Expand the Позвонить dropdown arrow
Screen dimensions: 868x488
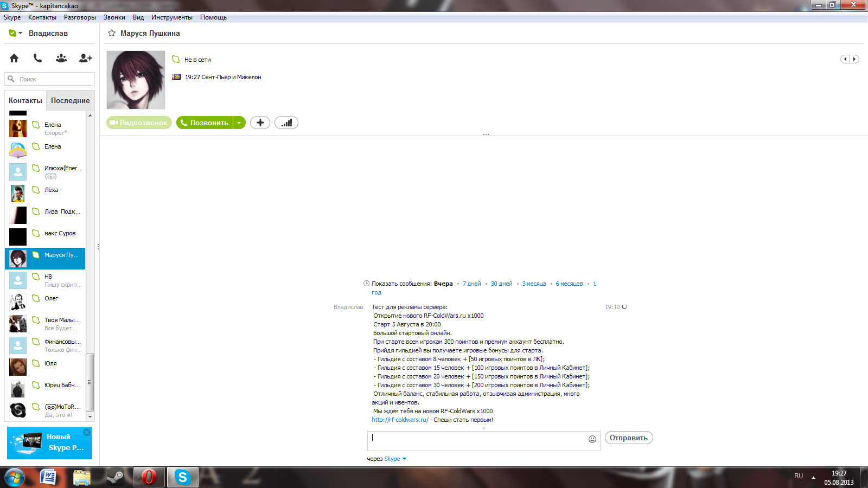click(x=239, y=123)
